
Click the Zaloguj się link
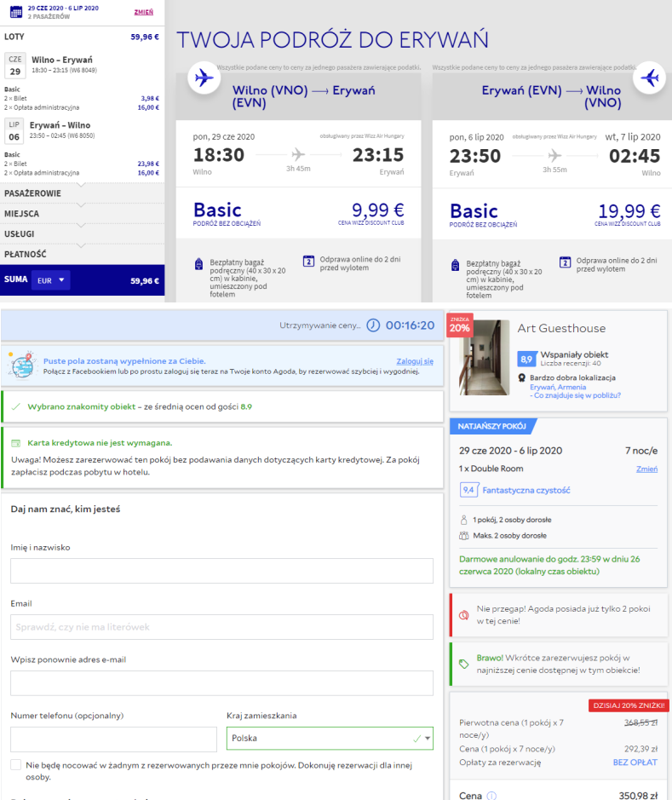coord(415,361)
